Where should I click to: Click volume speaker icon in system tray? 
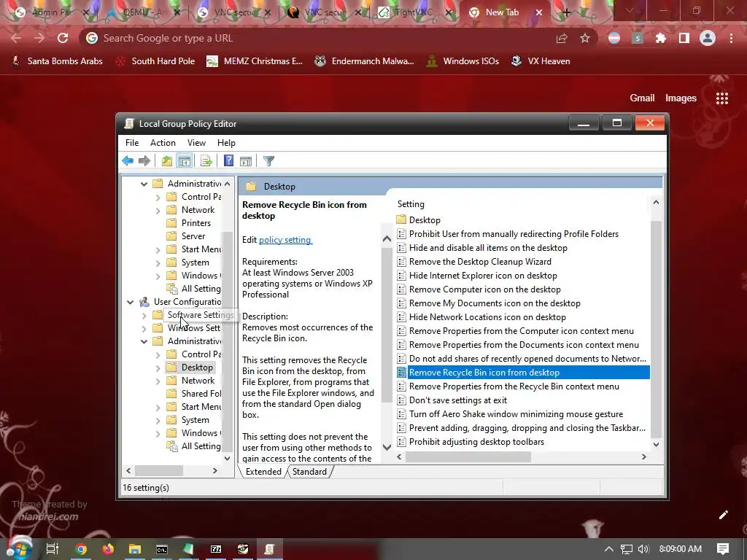(643, 549)
